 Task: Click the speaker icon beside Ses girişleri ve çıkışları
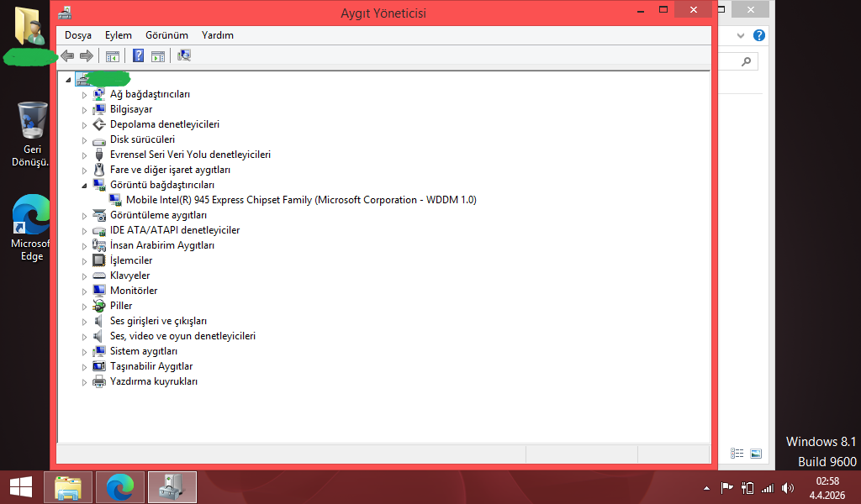[x=99, y=321]
